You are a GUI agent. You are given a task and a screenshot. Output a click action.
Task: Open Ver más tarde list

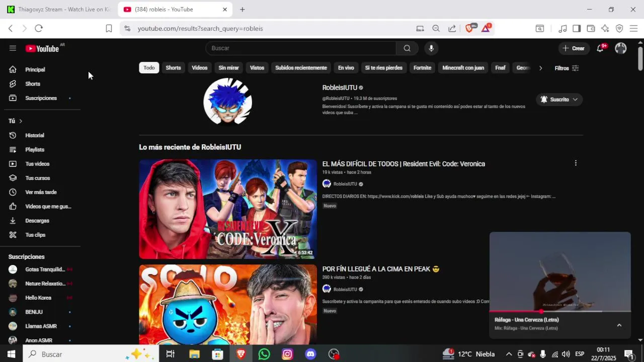40,192
